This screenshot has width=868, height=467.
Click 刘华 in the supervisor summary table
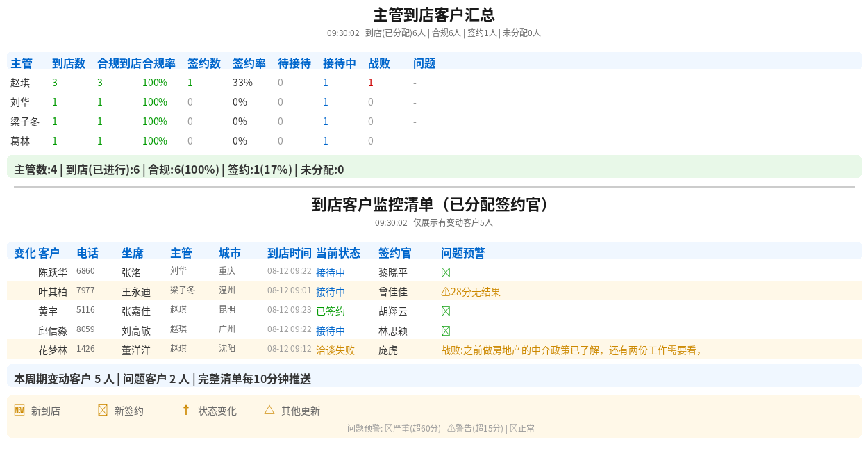coord(20,102)
